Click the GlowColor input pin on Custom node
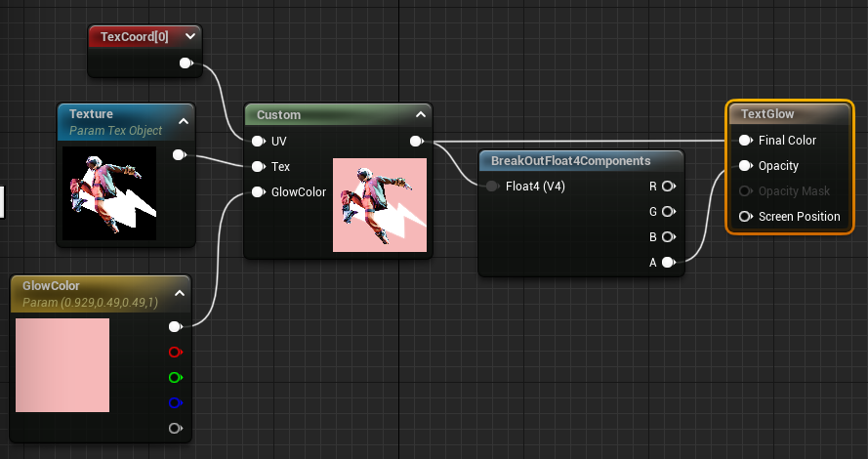This screenshot has height=459, width=868. (x=258, y=191)
